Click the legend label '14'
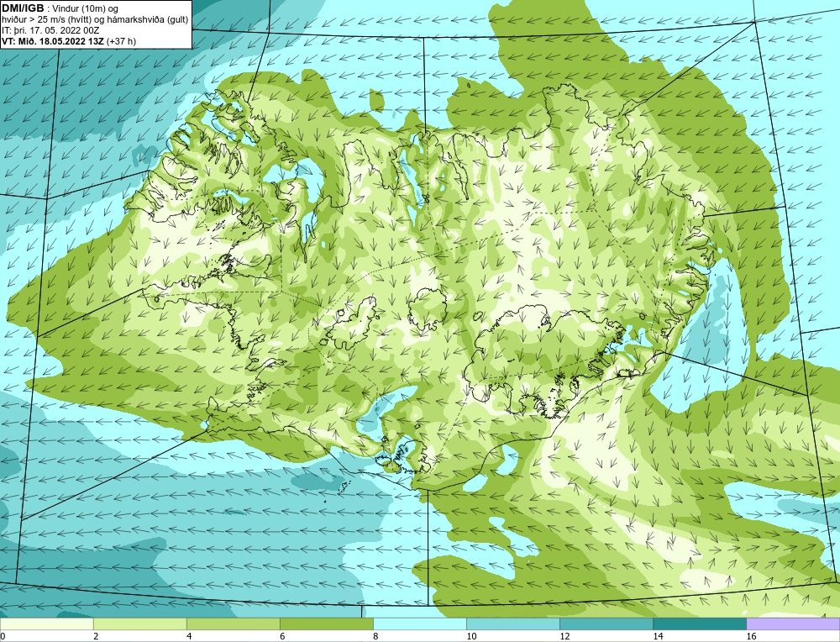This screenshot has height=642, width=840. (658, 636)
